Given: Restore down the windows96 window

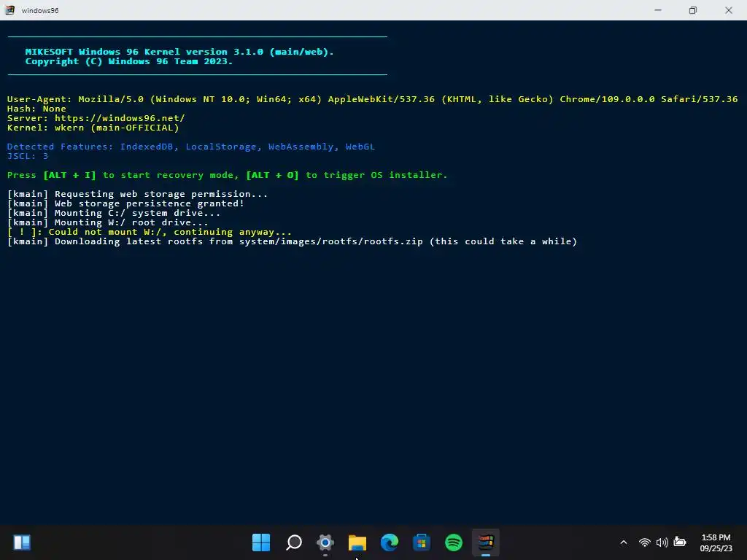Looking at the screenshot, I should pyautogui.click(x=693, y=10).
